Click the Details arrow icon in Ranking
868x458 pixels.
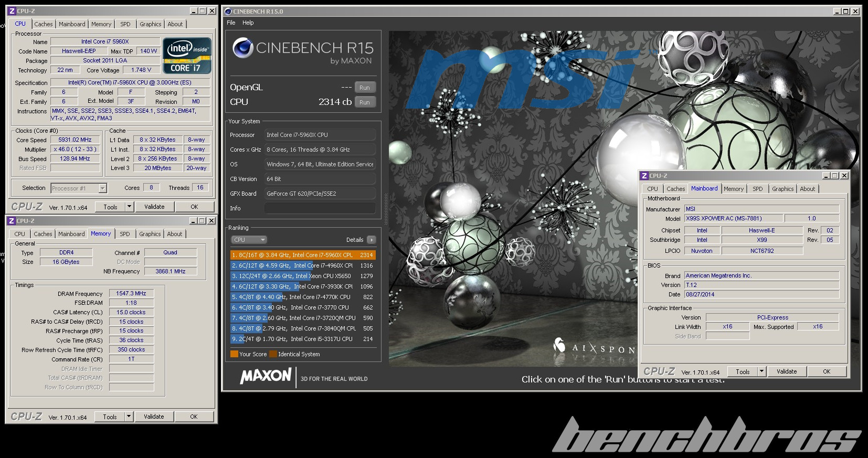371,240
